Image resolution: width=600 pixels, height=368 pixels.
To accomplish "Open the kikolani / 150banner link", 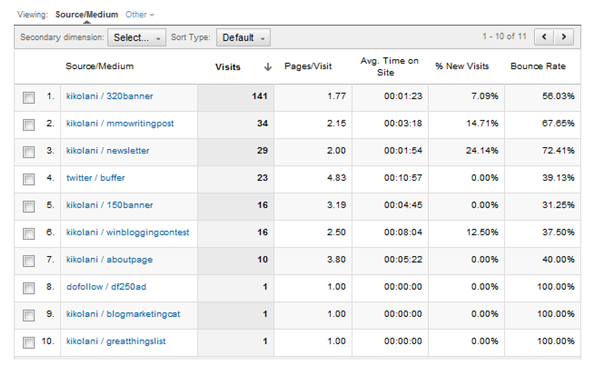I will [109, 205].
